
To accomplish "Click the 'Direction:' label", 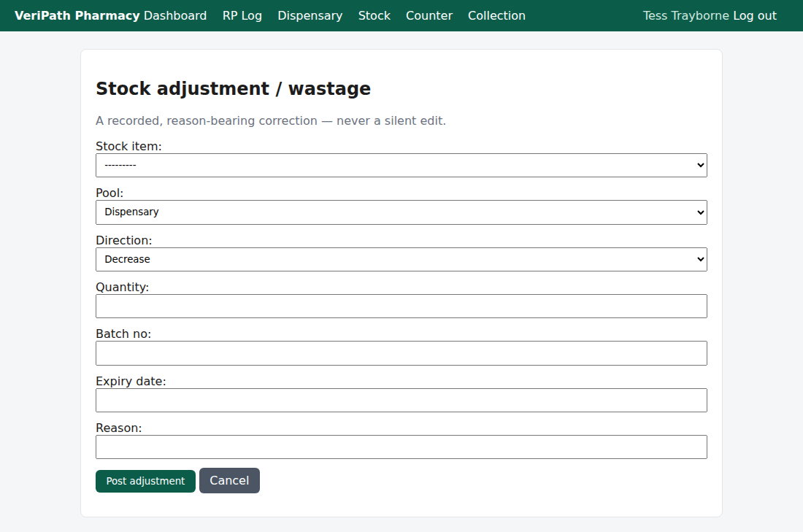I will [x=124, y=241].
